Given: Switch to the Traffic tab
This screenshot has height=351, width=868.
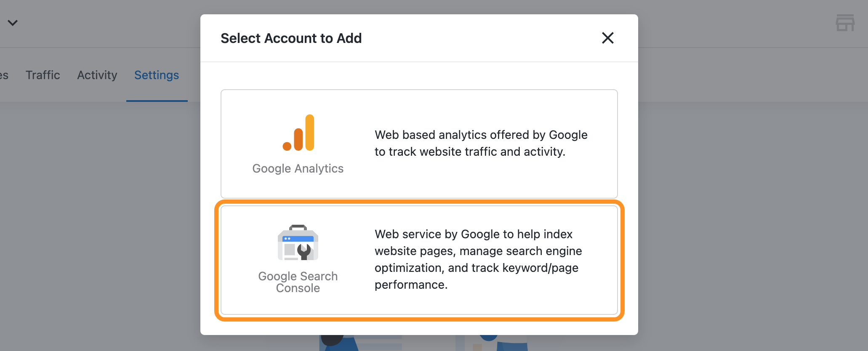Looking at the screenshot, I should point(43,75).
